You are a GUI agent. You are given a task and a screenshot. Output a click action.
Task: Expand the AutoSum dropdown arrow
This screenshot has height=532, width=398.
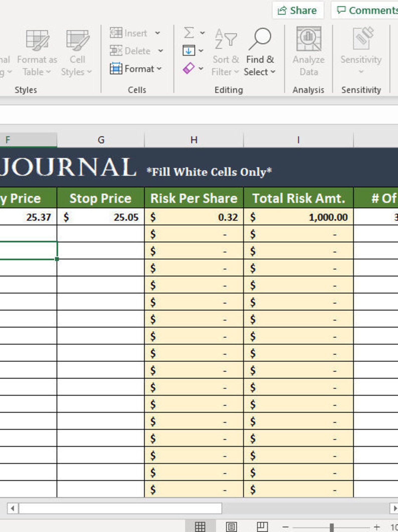[202, 33]
